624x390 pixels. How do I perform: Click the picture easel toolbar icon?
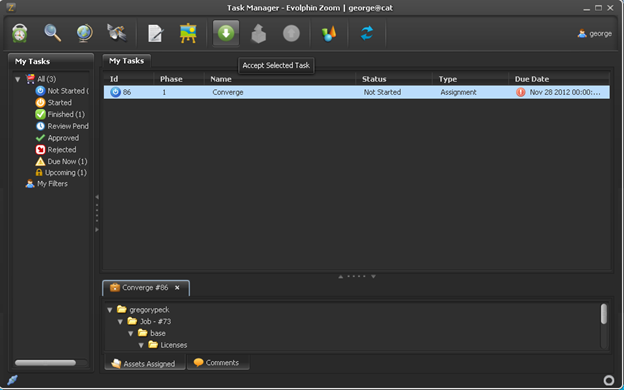pos(188,33)
